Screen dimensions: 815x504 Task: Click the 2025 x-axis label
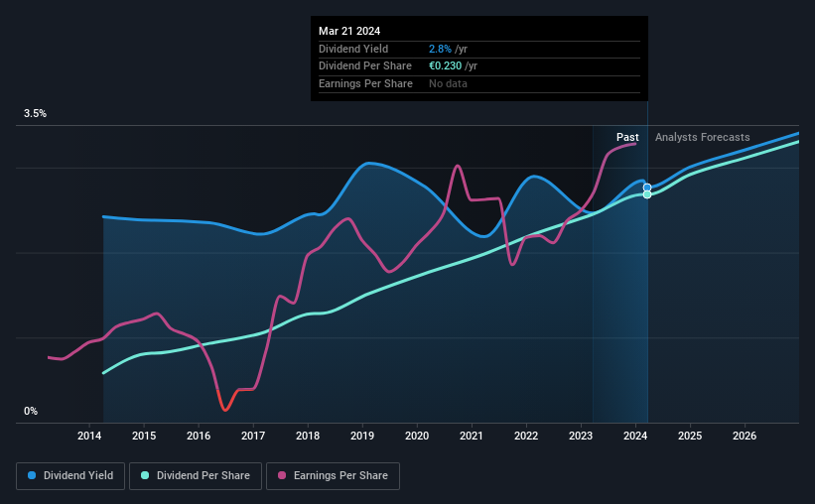coord(690,436)
